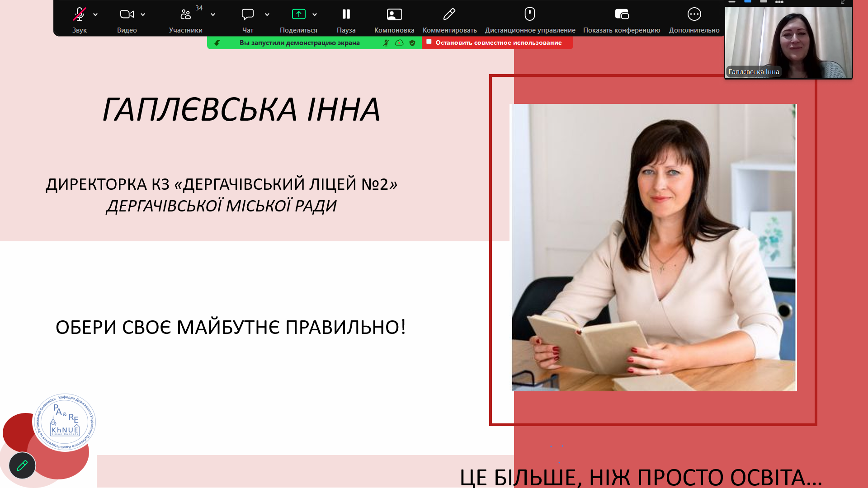Image resolution: width=868 pixels, height=488 pixels.
Task: Open Дистанционное управление remote control
Action: (x=530, y=14)
